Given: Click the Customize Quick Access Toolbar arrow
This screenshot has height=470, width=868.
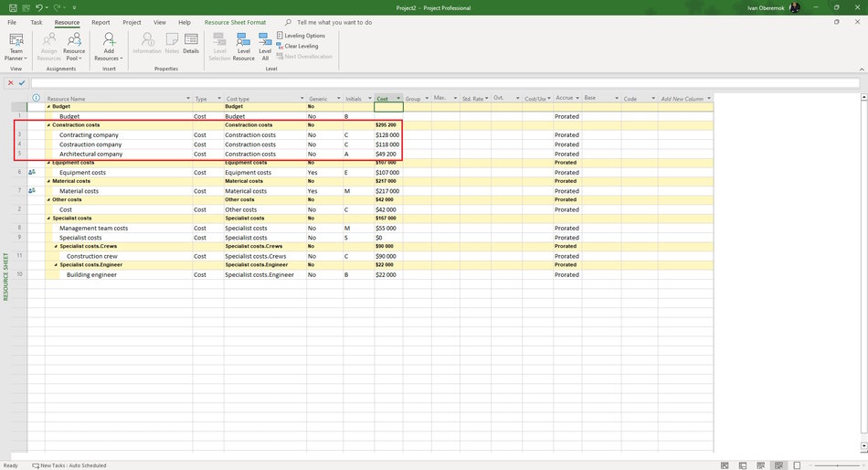Looking at the screenshot, I should point(74,7).
